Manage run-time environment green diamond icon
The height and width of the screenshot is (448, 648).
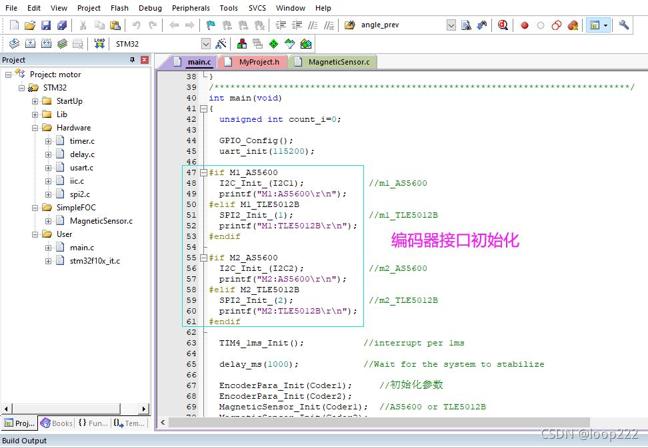(x=274, y=43)
